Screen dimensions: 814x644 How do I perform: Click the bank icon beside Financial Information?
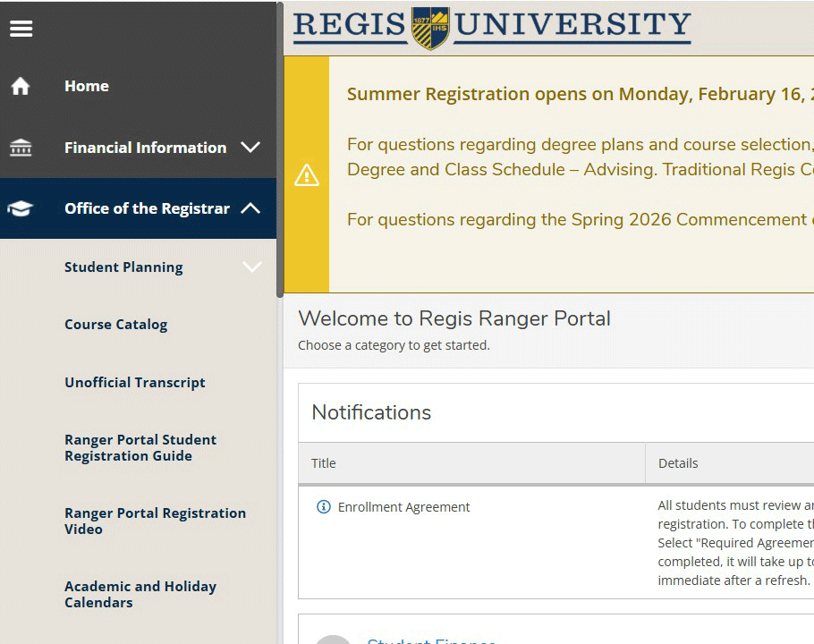pyautogui.click(x=21, y=146)
